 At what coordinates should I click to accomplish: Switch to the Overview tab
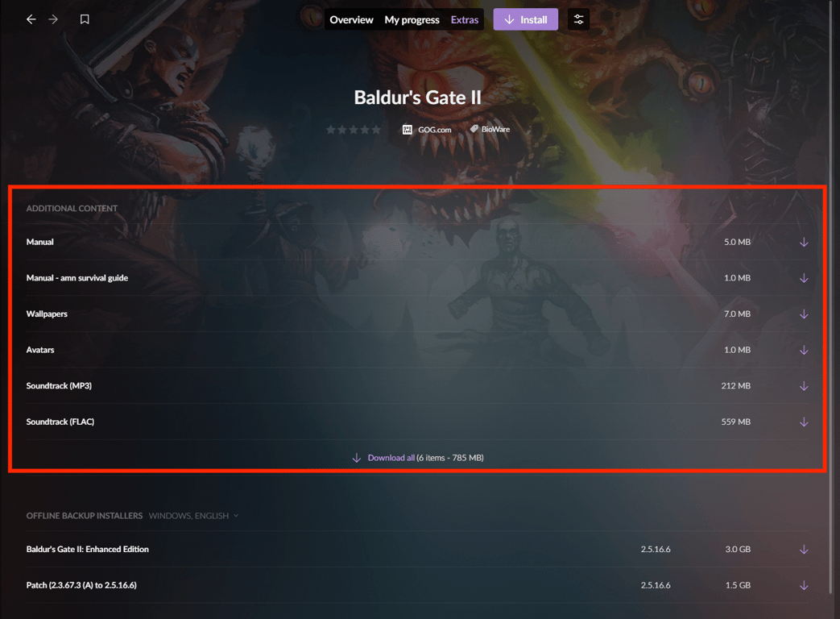pyautogui.click(x=351, y=20)
